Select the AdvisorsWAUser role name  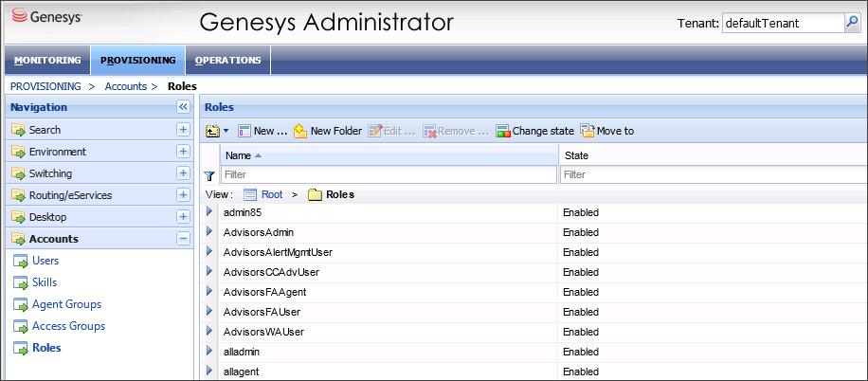point(263,333)
